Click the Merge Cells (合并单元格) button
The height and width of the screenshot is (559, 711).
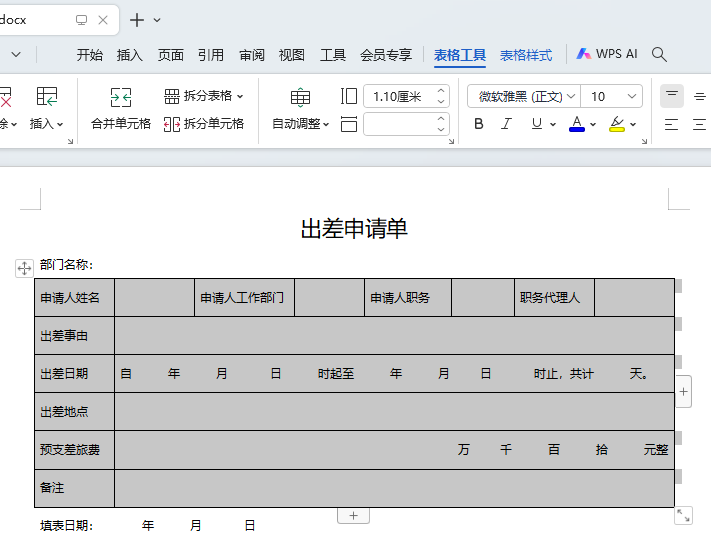point(121,108)
